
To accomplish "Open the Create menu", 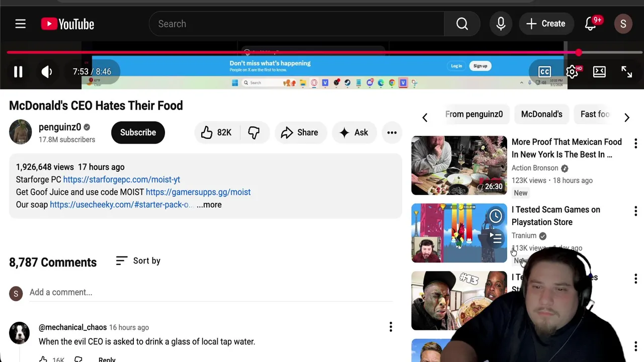I will 546,24.
